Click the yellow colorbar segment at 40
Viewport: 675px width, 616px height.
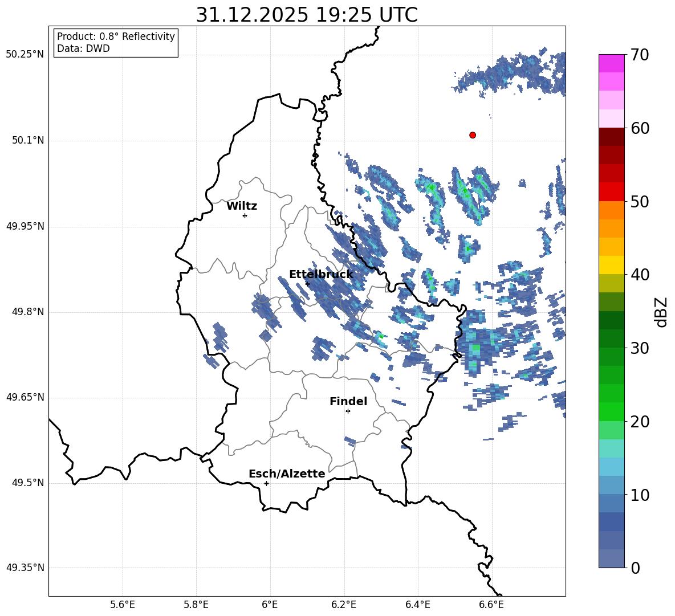click(612, 265)
